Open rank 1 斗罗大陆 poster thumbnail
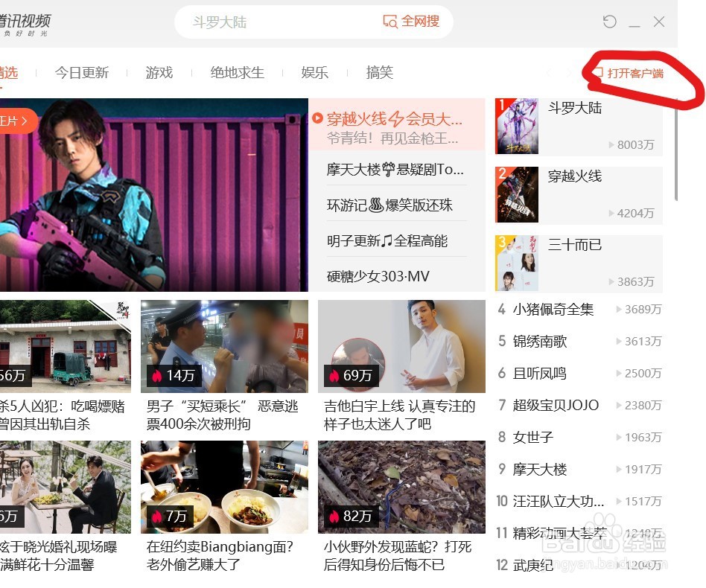 click(517, 127)
